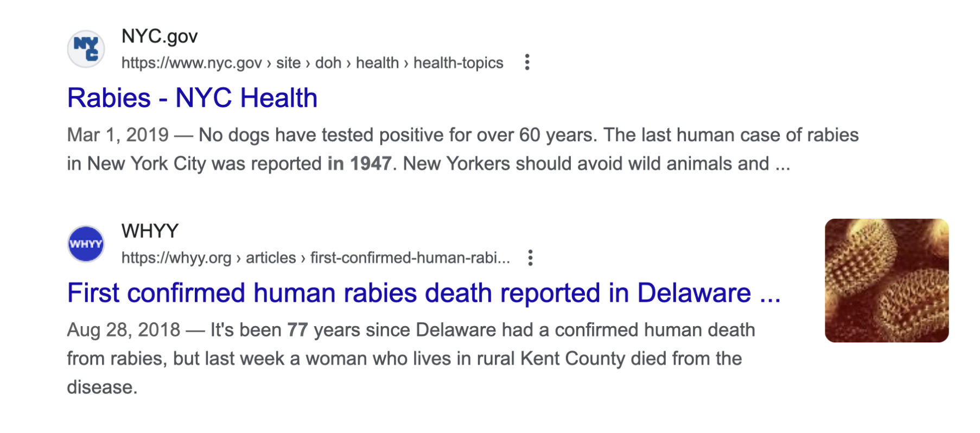Click the 'doh' breadcrumb segment
The image size is (980, 433).
pos(328,63)
